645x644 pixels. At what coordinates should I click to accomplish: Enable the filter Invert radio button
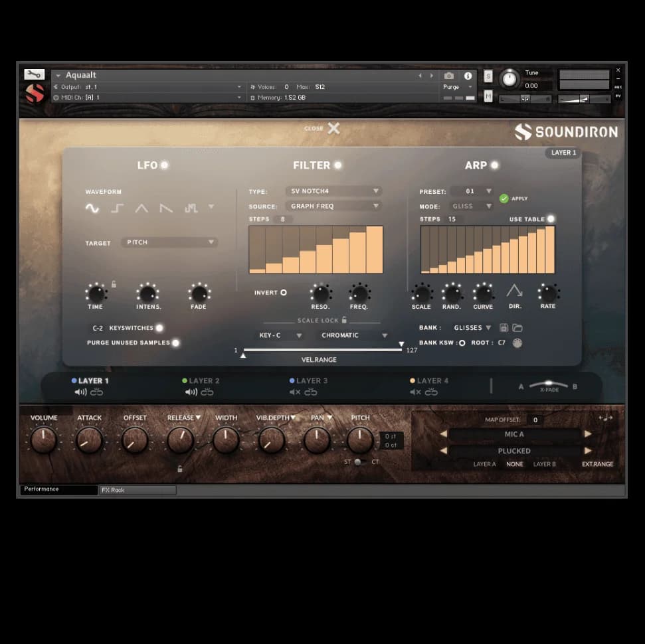pyautogui.click(x=284, y=293)
